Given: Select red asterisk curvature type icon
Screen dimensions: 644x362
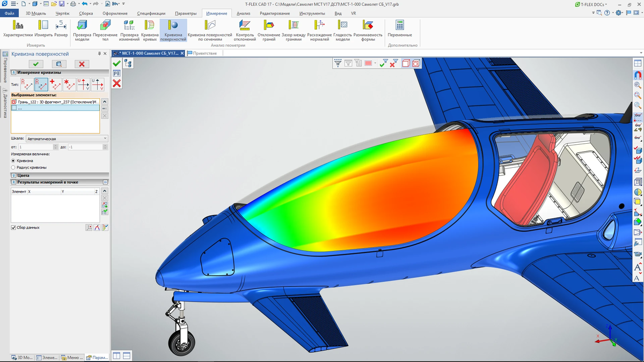Looking at the screenshot, I should 69,84.
